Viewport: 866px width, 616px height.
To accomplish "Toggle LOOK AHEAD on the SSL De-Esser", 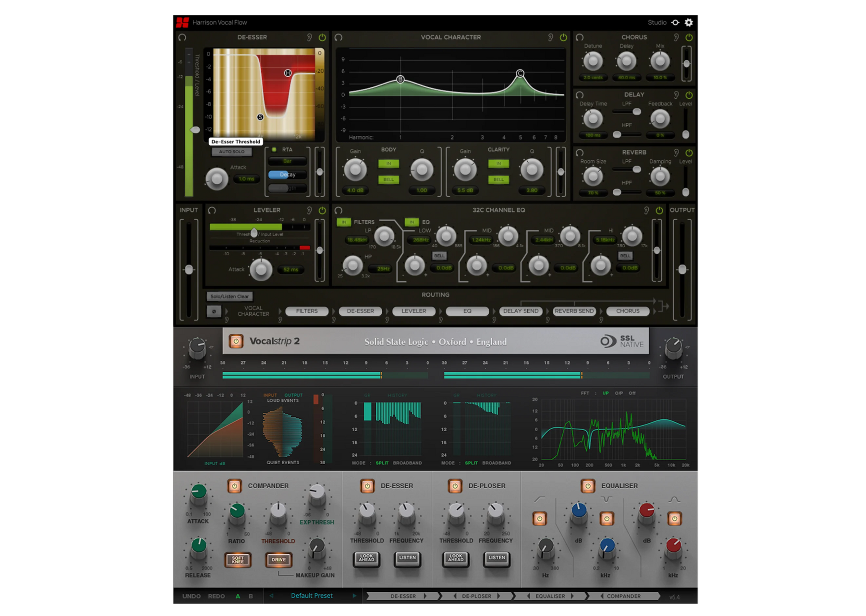I will pyautogui.click(x=366, y=559).
